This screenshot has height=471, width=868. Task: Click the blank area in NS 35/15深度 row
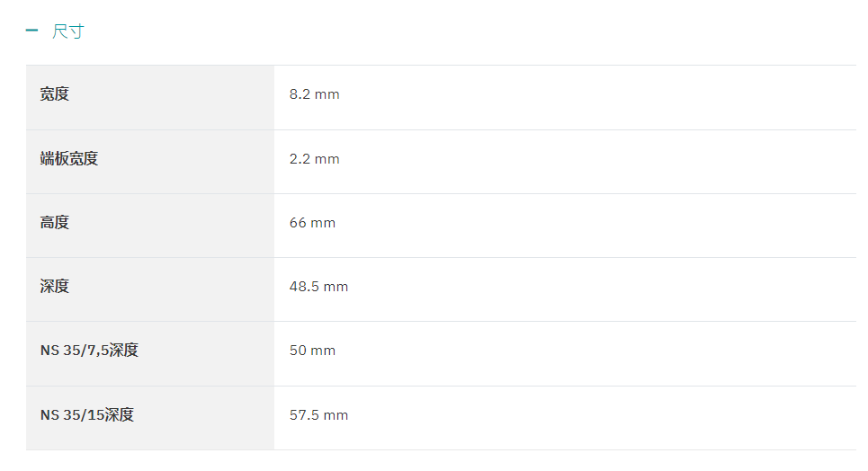coord(603,418)
